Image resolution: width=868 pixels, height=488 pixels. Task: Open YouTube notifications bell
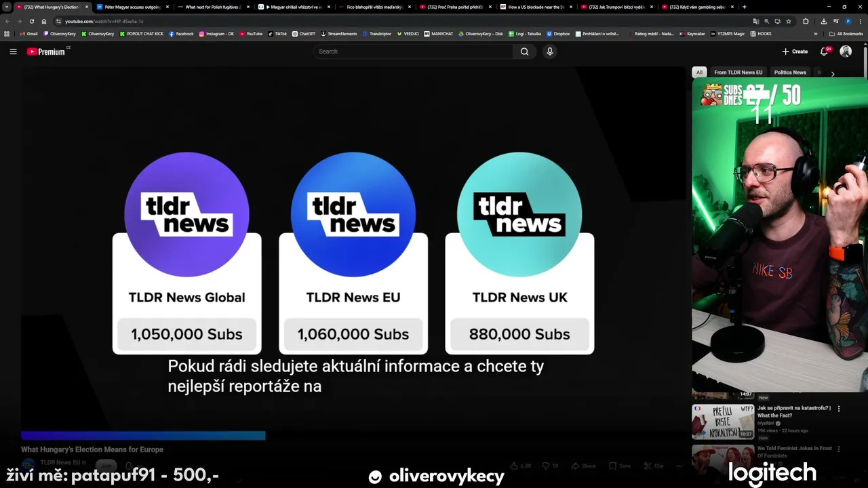pyautogui.click(x=825, y=52)
